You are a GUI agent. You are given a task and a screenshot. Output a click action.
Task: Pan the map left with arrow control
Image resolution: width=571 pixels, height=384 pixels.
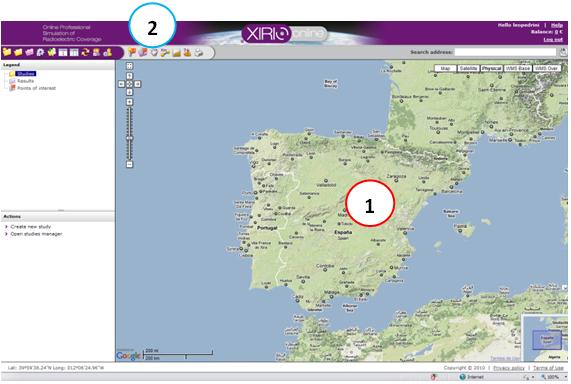(122, 84)
